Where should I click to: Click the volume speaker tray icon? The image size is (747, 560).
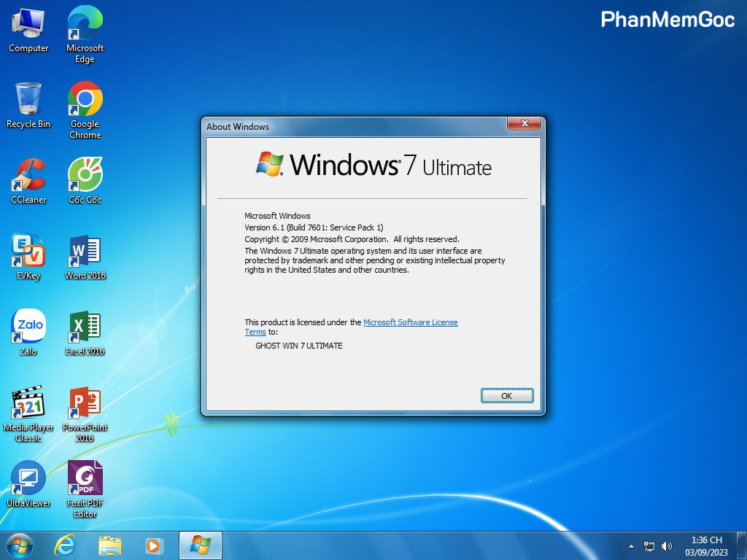click(x=667, y=546)
